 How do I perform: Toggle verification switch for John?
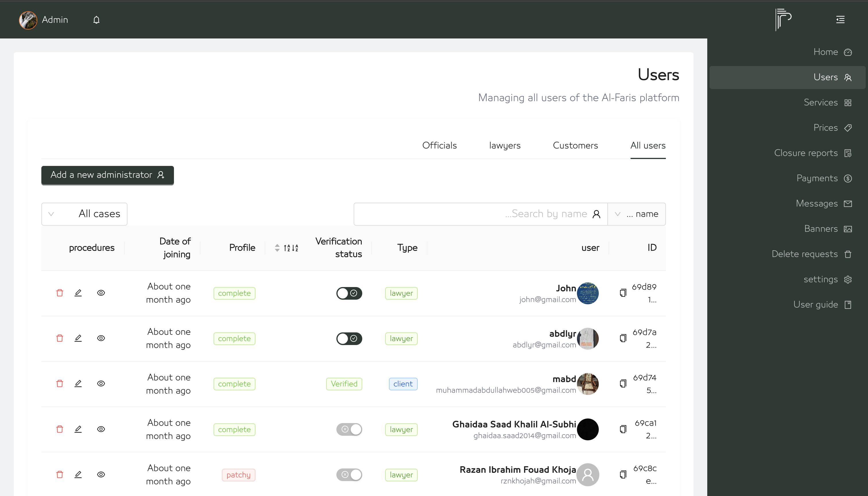pos(349,293)
